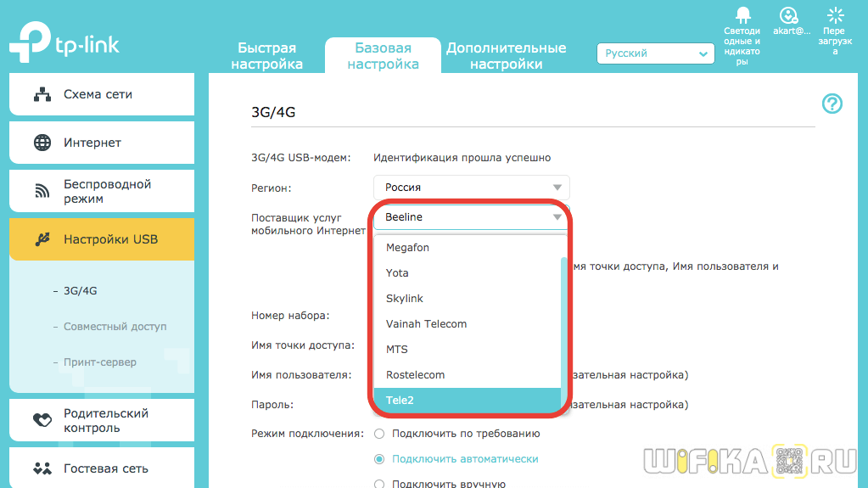Choose Vainah Telecom from the provider list
The image size is (868, 488).
coord(468,324)
